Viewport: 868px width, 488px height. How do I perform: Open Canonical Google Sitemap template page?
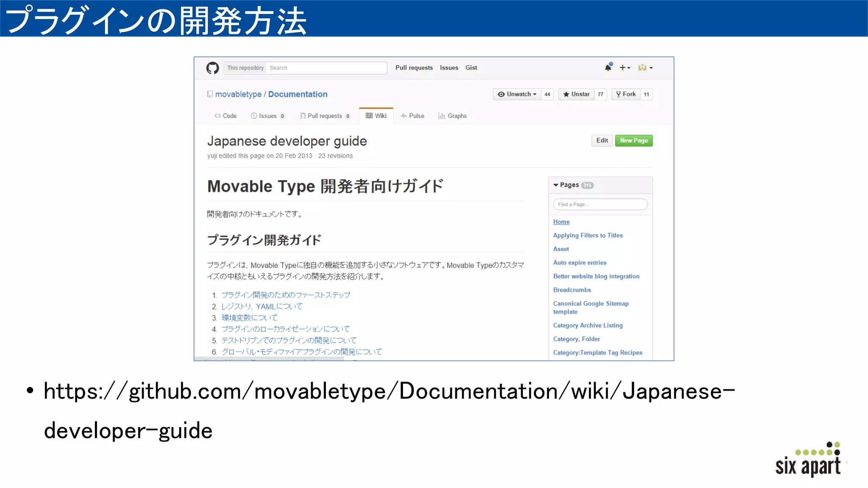pyautogui.click(x=591, y=308)
